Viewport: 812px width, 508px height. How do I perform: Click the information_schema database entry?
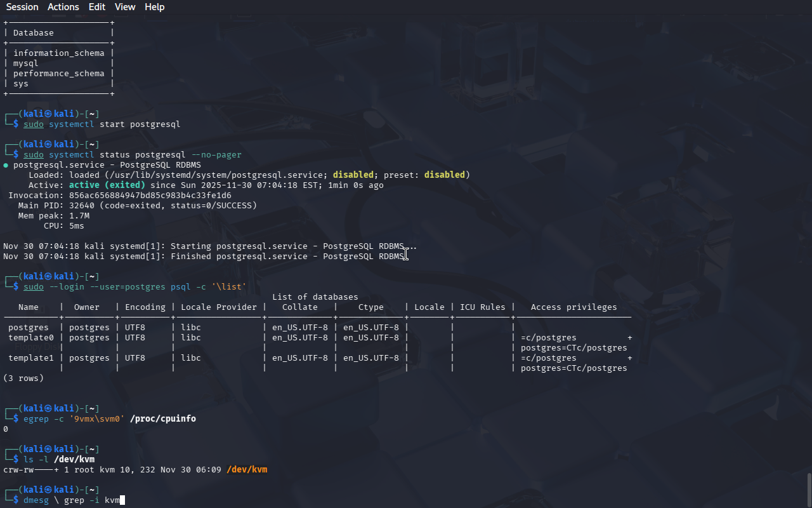click(x=58, y=53)
